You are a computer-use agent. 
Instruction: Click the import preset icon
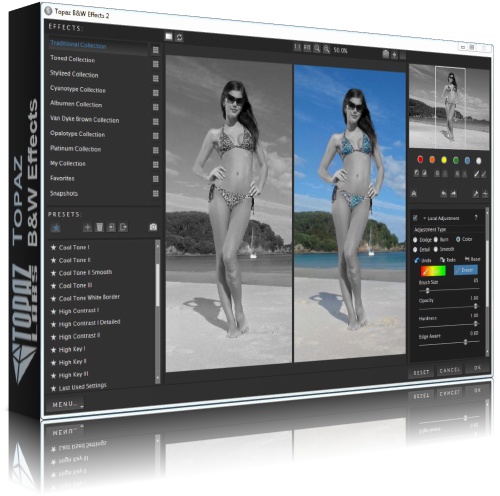(111, 227)
